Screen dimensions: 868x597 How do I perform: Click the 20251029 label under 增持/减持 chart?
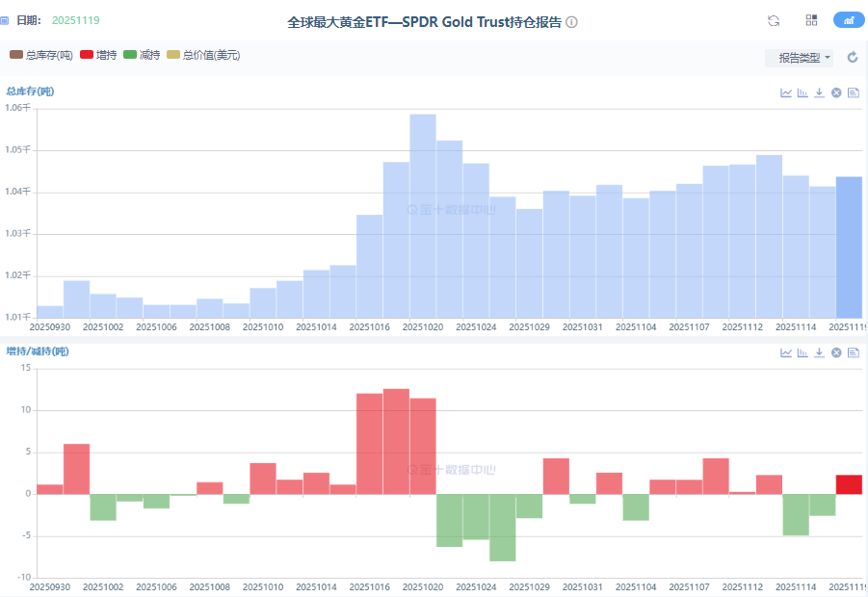529,587
